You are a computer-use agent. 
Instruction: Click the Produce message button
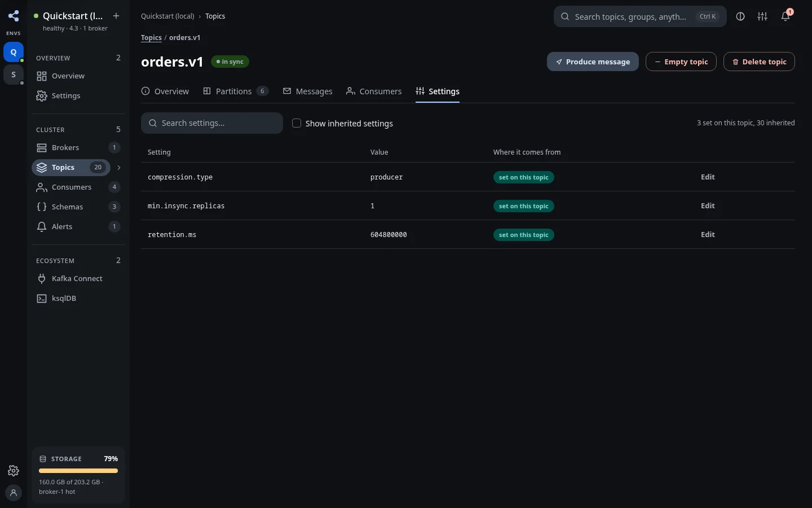tap(593, 62)
